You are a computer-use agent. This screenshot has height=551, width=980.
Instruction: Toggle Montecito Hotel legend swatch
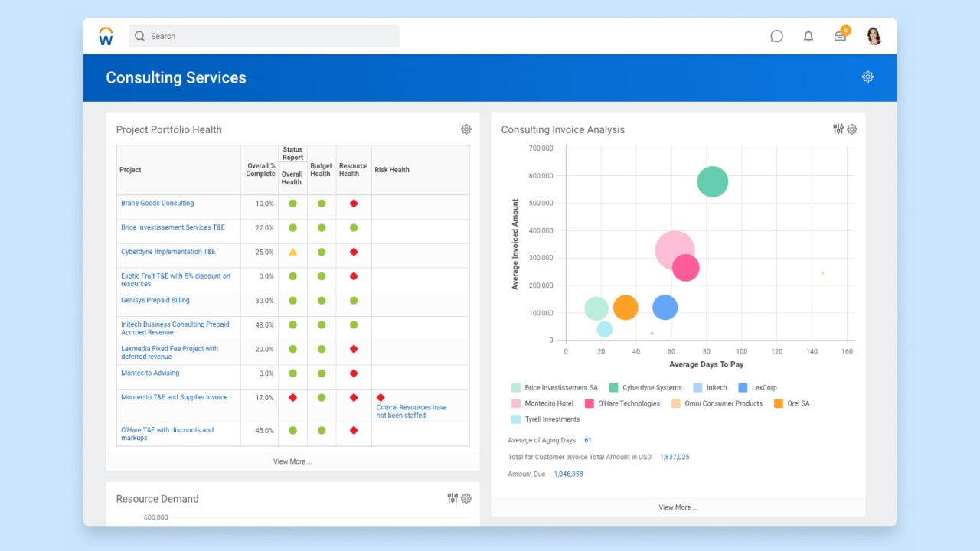coord(516,403)
